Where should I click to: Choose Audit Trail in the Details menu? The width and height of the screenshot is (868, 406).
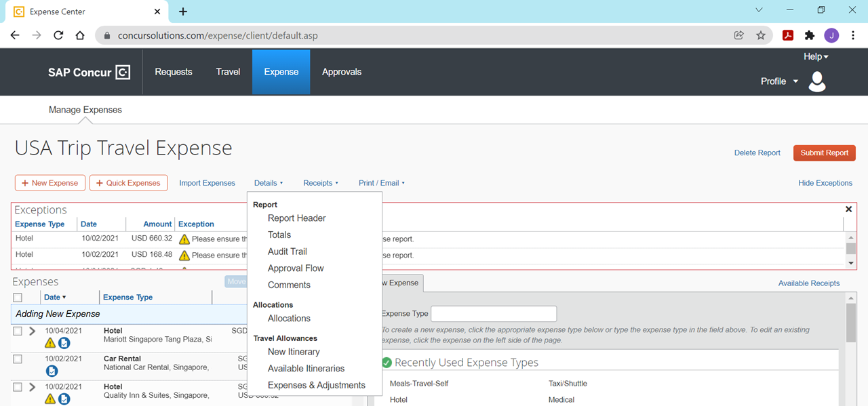pos(288,251)
